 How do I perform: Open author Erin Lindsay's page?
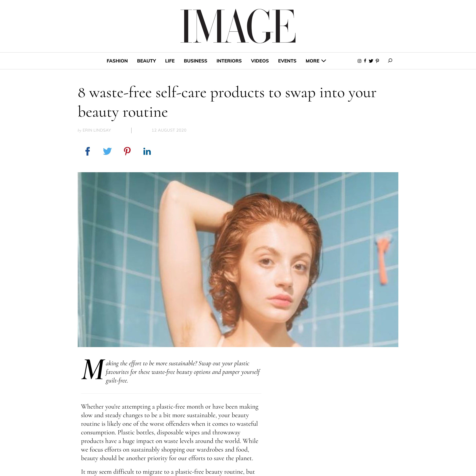(x=97, y=130)
